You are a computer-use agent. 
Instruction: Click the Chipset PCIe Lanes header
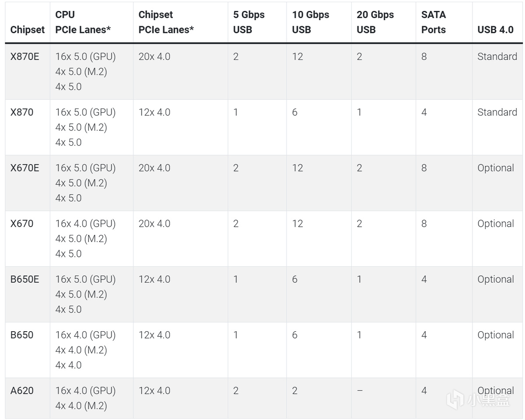pos(166,22)
